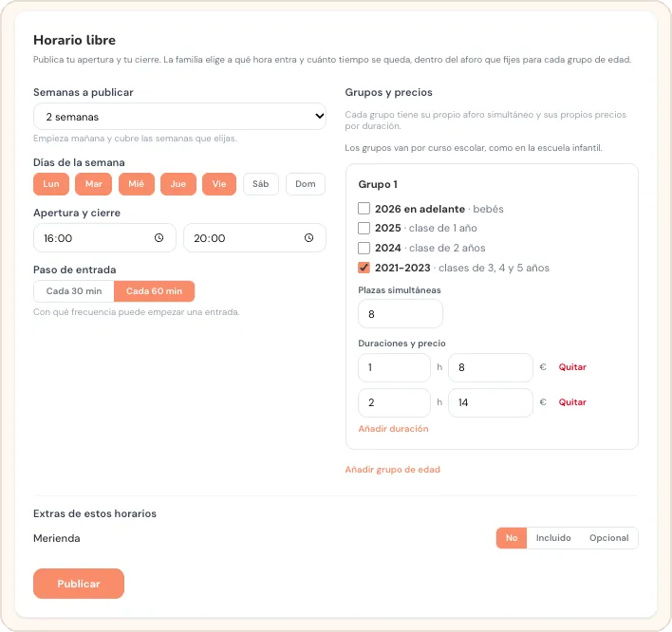Click the Publicar button
The height and width of the screenshot is (632, 672).
click(x=79, y=584)
